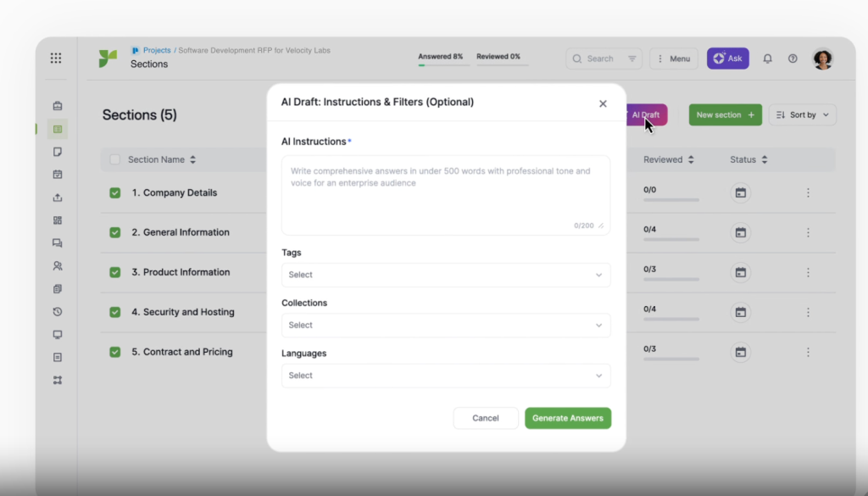Click the upload icon in left sidebar

click(57, 197)
